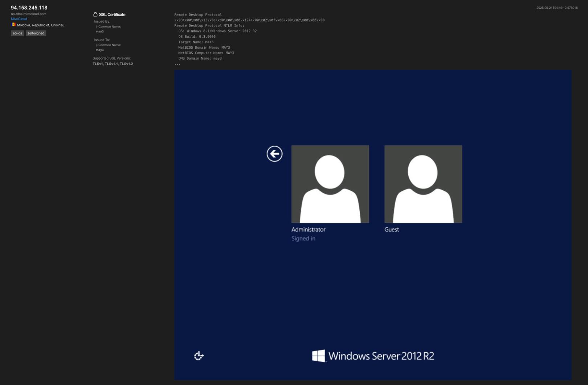The image size is (588, 385).
Task: Select the Administrator user avatar
Action: [330, 184]
